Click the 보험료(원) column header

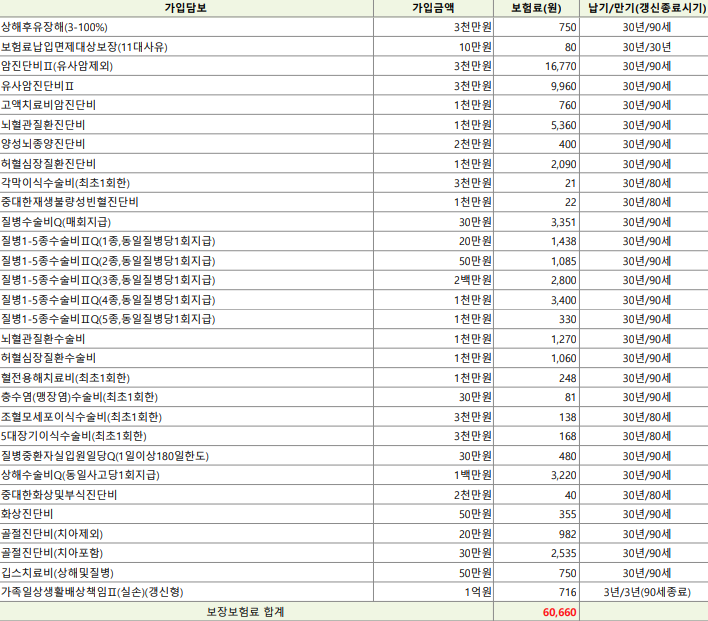540,7
